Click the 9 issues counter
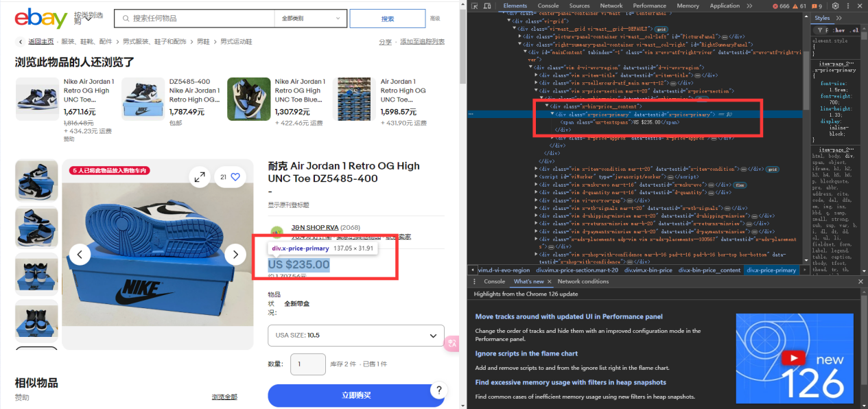The height and width of the screenshot is (409, 868). tap(817, 6)
